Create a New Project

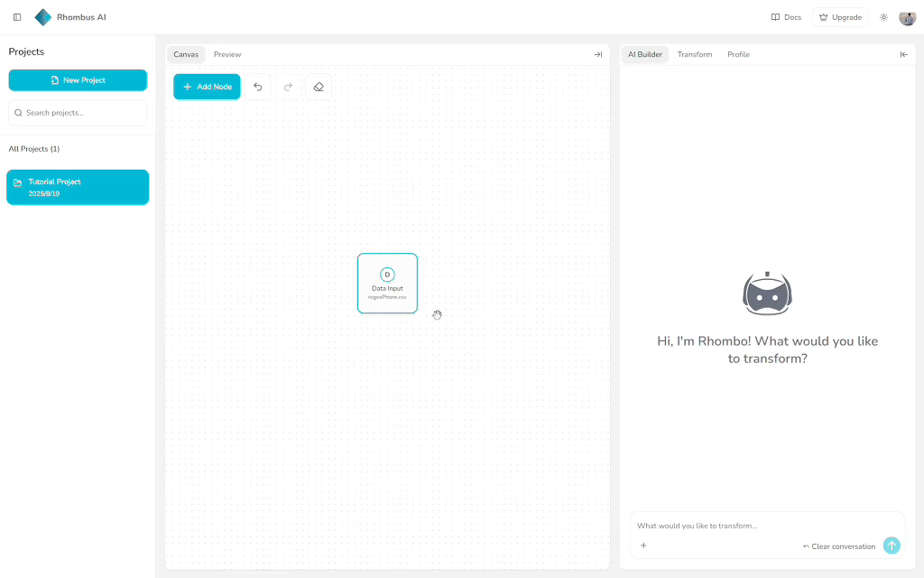tap(78, 80)
